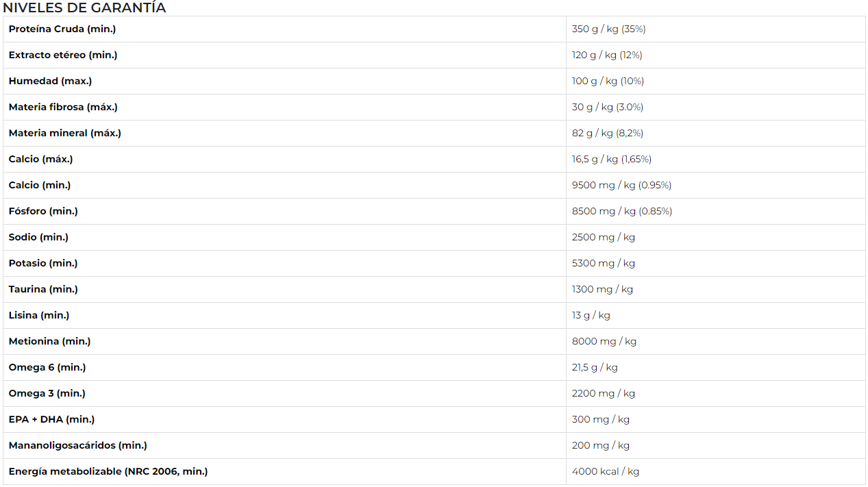Image resolution: width=868 pixels, height=487 pixels.
Task: Click the 5300 mg / kg potassium value
Action: (603, 263)
